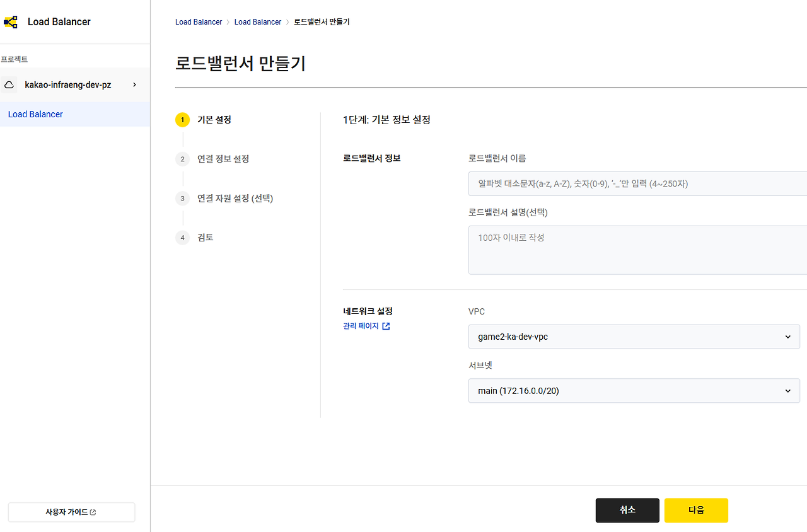Click the step 1 yellow circle indicator
Screen dimensions: 807x532
(182, 120)
